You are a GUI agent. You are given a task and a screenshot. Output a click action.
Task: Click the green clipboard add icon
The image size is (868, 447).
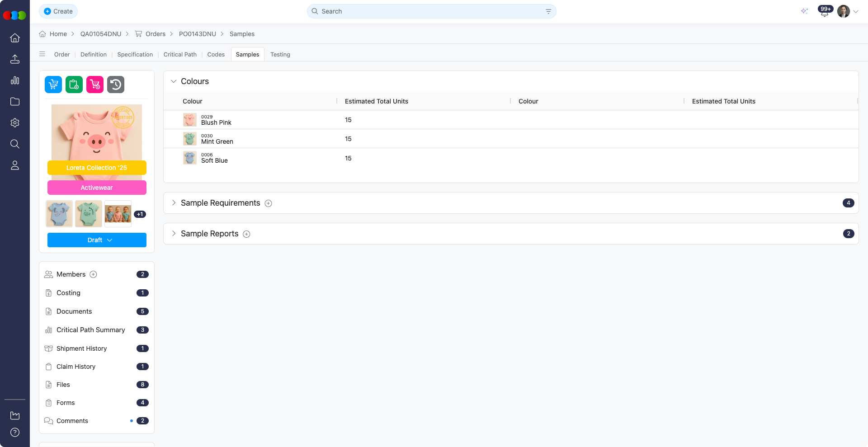74,85
